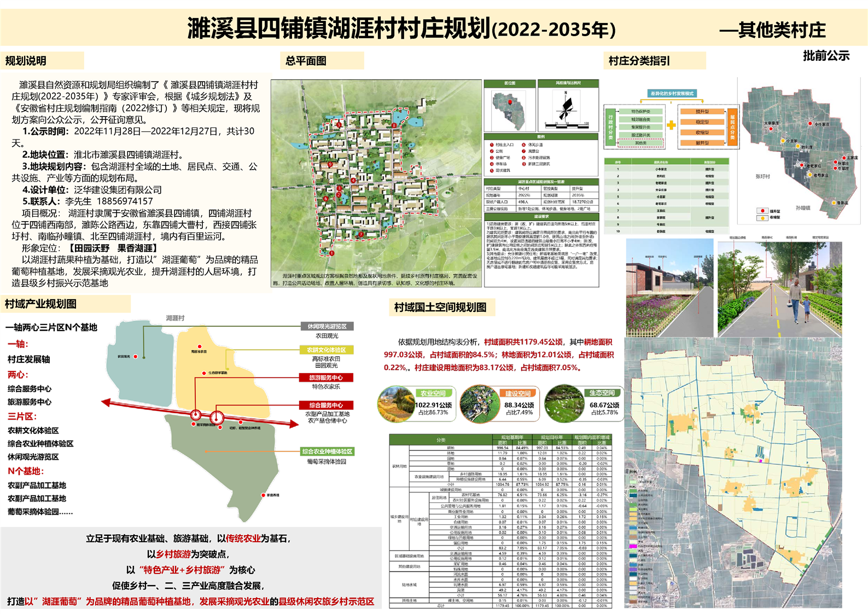
Task: Click the green 综合农业种植体验区 legend label
Action: point(327,451)
